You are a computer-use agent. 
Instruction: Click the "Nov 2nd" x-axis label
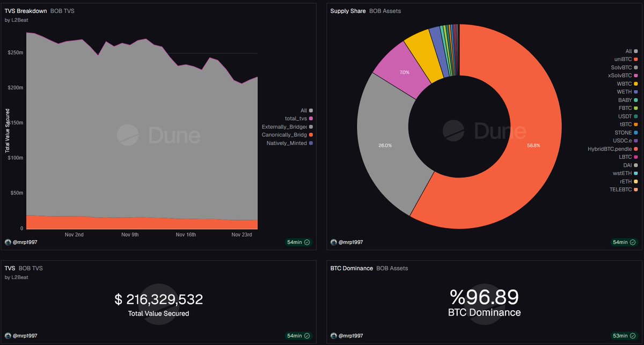(x=74, y=234)
